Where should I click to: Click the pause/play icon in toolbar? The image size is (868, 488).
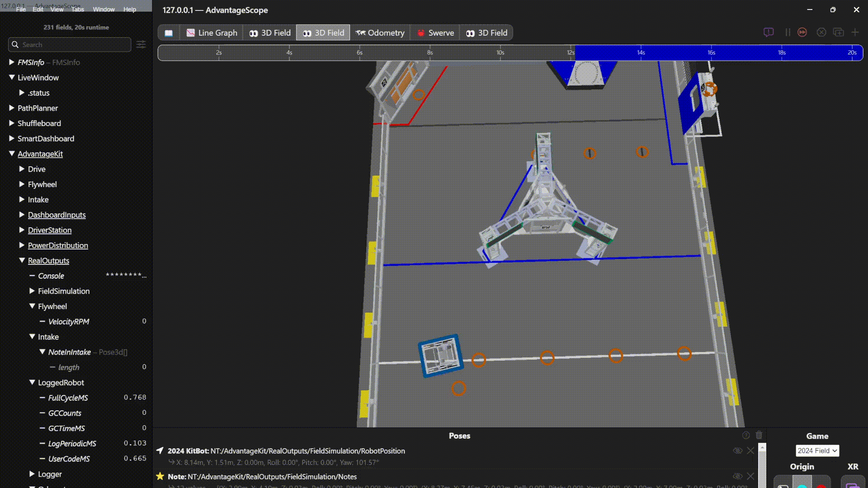787,32
